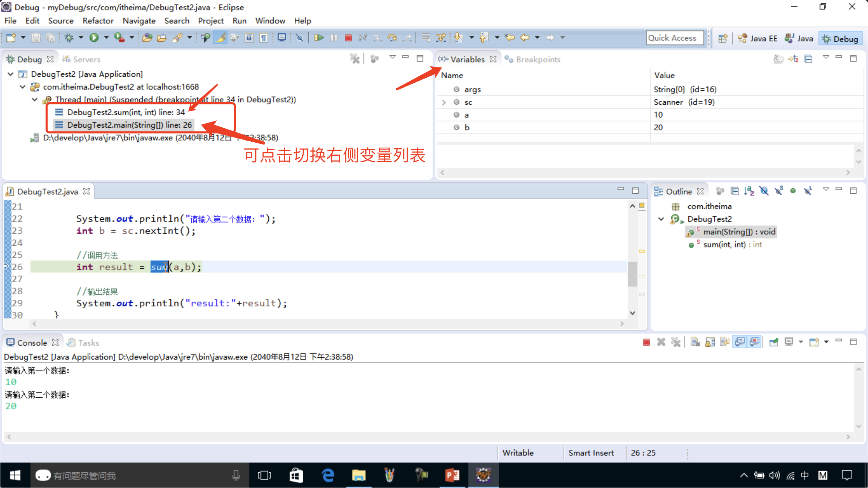Click the Quick Access search field
868x488 pixels.
tap(675, 38)
